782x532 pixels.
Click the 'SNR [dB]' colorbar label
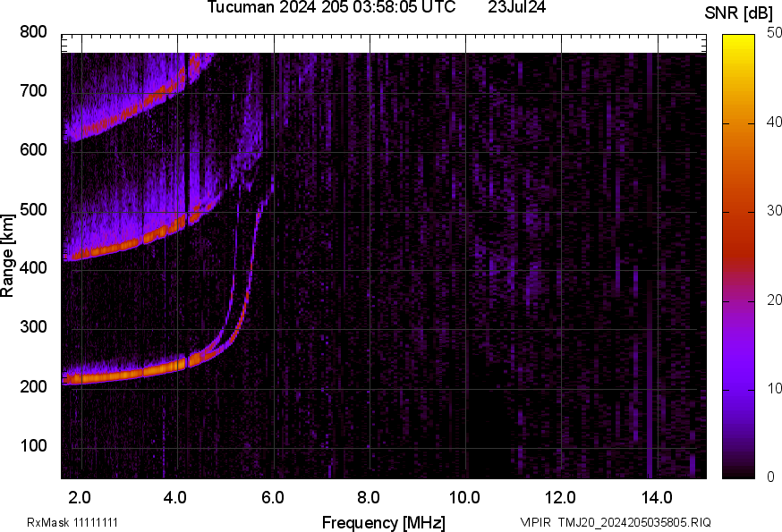[739, 13]
